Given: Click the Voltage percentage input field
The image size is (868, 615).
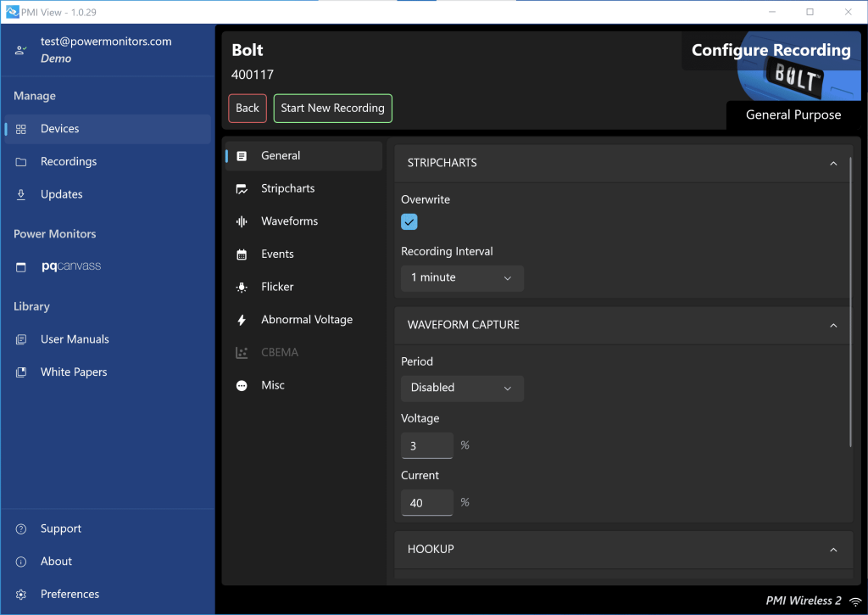Looking at the screenshot, I should (x=426, y=444).
